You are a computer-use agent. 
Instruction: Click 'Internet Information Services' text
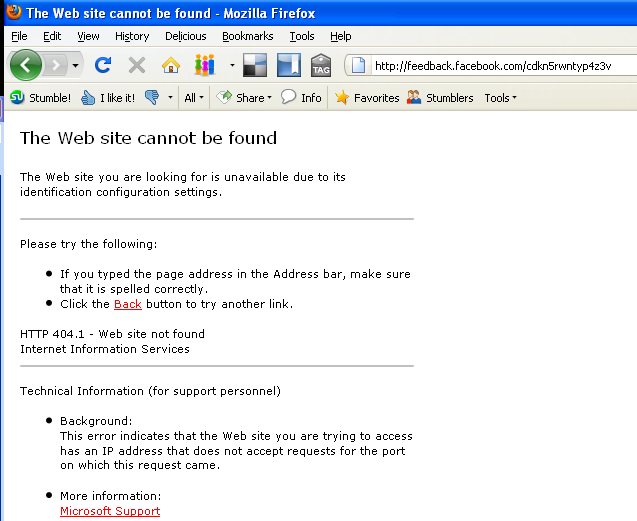coord(105,349)
